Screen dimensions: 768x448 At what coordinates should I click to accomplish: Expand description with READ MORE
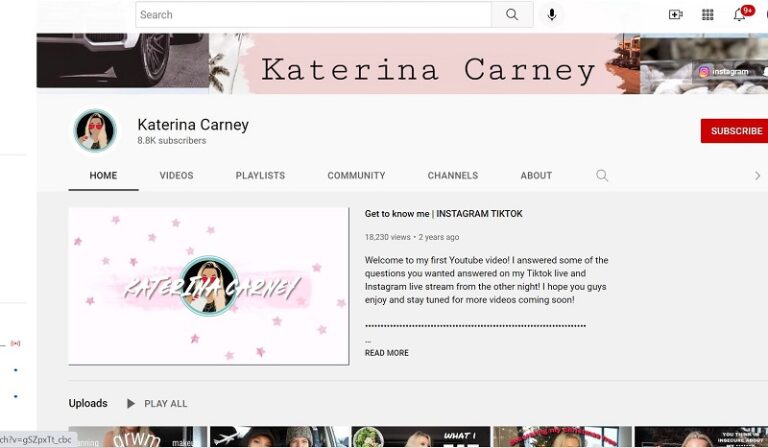(x=386, y=353)
